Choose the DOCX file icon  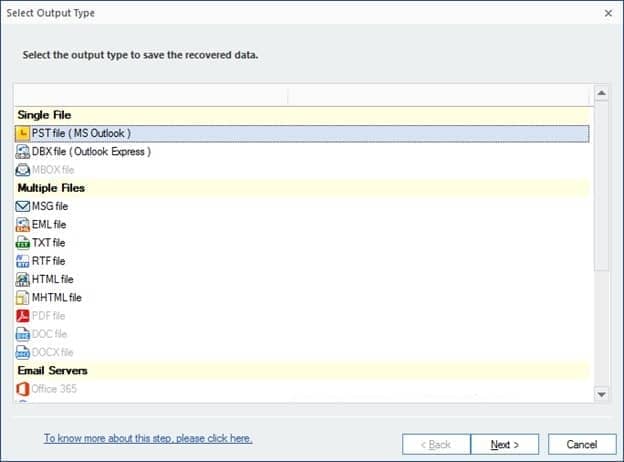pyautogui.click(x=23, y=353)
